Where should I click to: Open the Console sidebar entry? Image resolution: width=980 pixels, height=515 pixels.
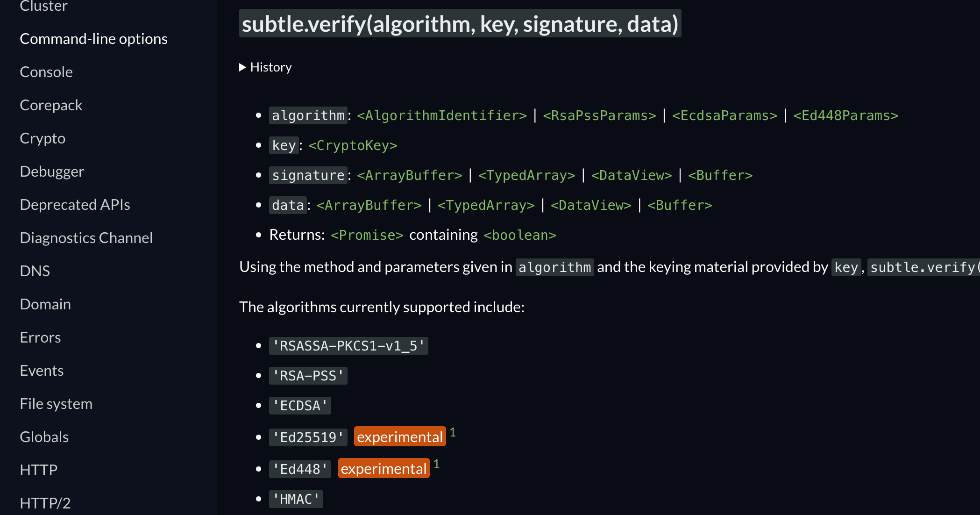46,72
